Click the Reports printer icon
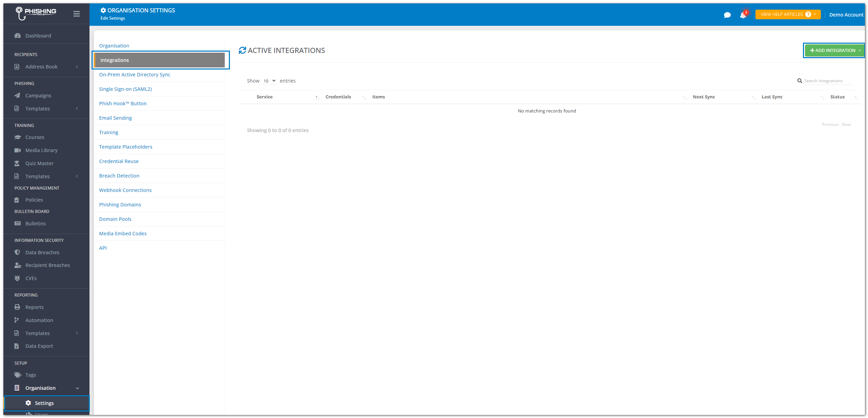This screenshot has width=868, height=418. point(17,307)
